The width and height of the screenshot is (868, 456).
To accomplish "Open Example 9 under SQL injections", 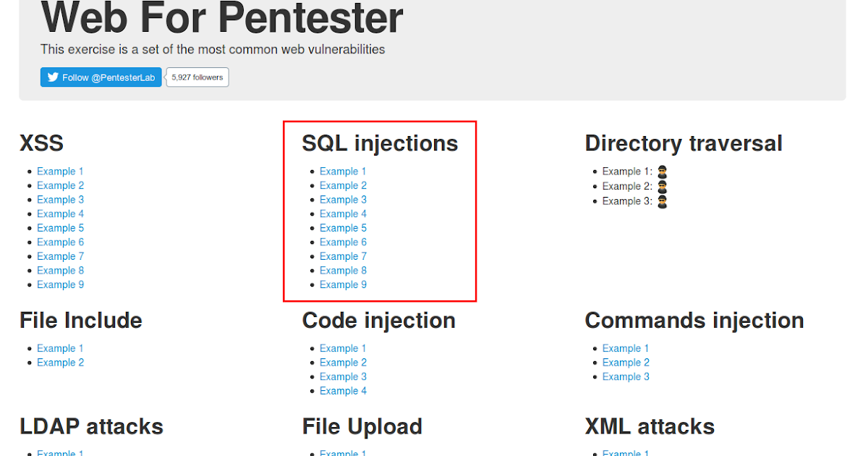I will [343, 284].
